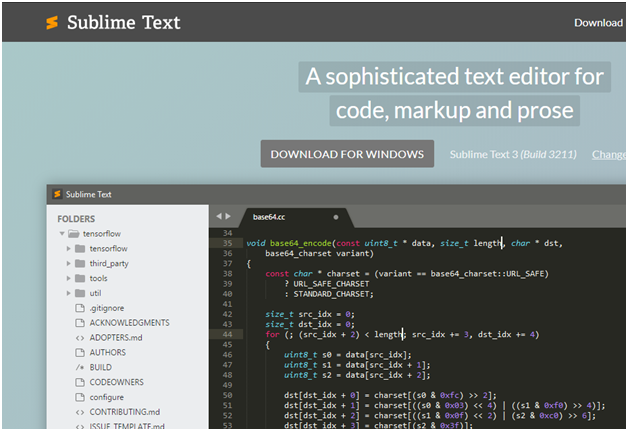Click the unsaved dot on base64.cc tab
Image resolution: width=628 pixels, height=431 pixels.
click(336, 217)
